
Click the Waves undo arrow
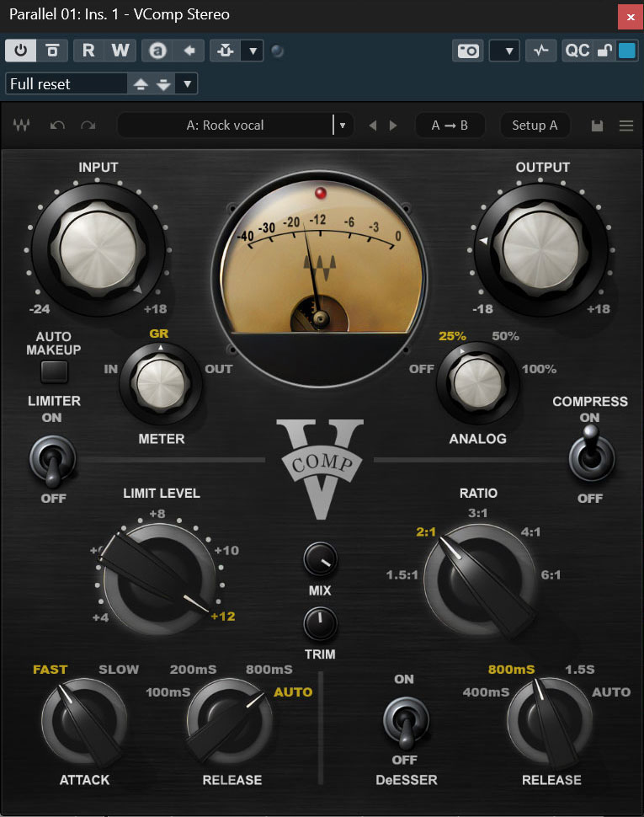click(57, 125)
